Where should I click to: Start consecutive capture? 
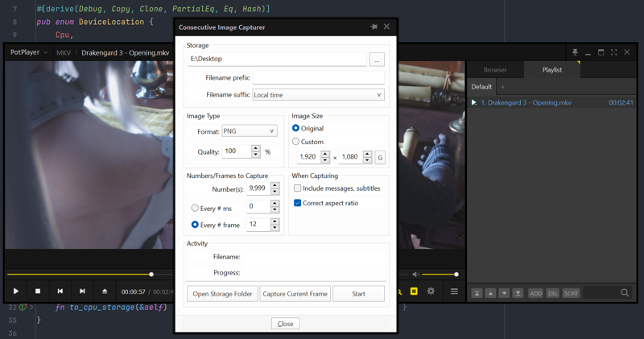point(358,294)
